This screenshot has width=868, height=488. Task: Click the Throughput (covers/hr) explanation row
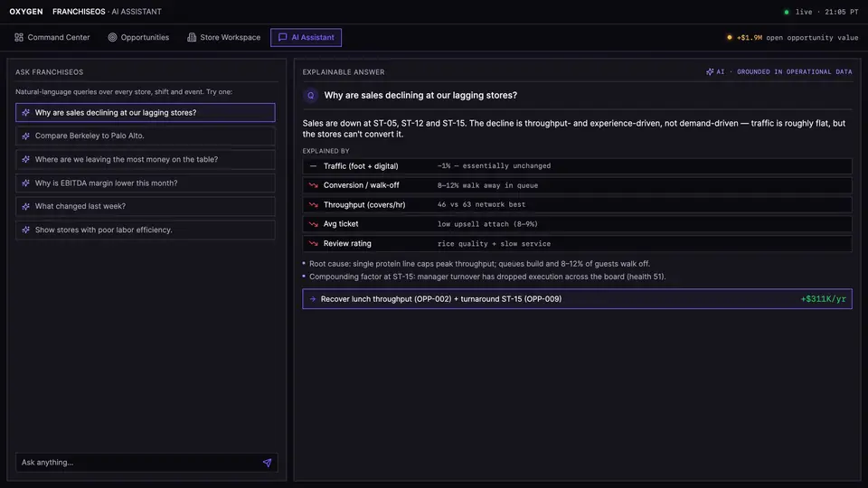[577, 205]
